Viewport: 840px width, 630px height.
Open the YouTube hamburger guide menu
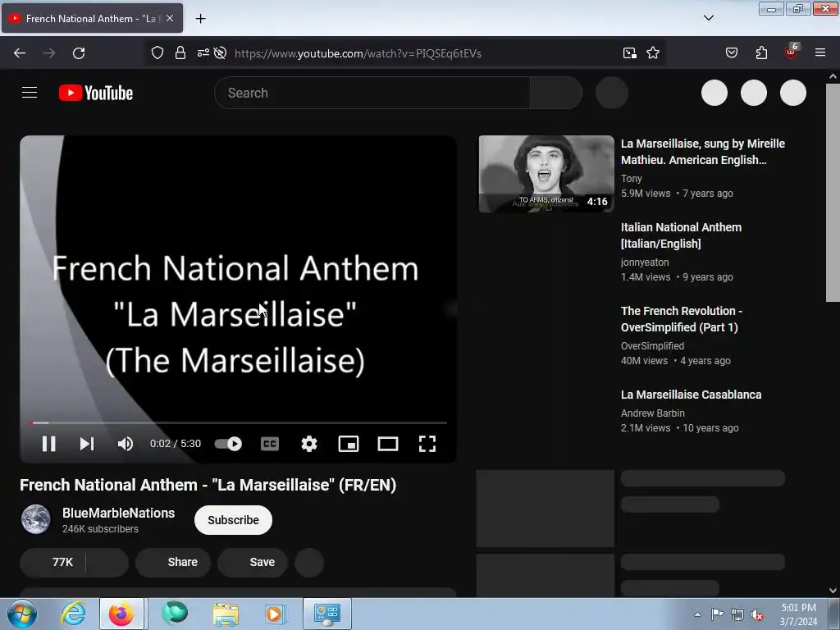(x=30, y=93)
